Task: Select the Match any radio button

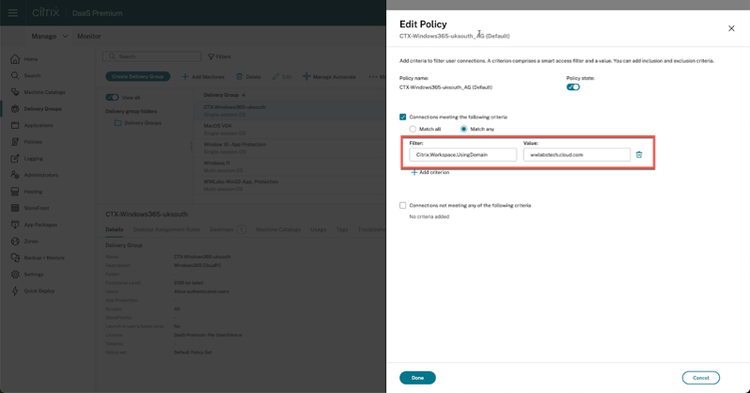Action: (x=463, y=129)
